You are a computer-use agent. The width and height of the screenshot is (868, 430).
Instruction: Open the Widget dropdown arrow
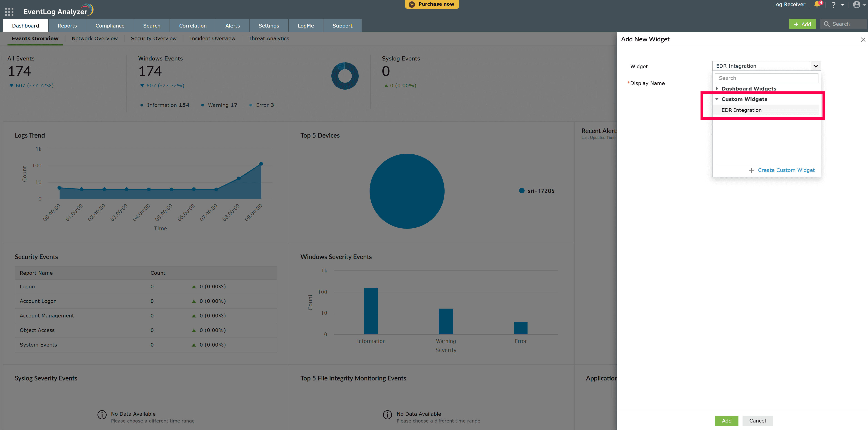(815, 66)
